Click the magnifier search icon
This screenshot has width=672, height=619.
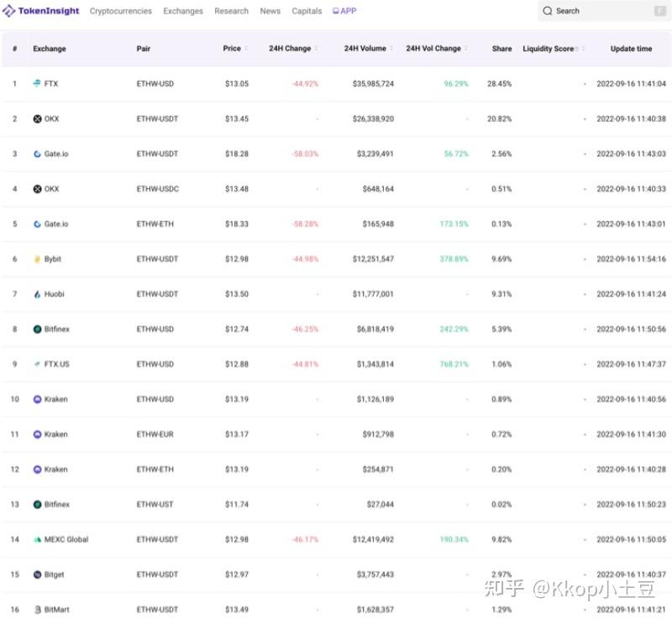pyautogui.click(x=548, y=11)
